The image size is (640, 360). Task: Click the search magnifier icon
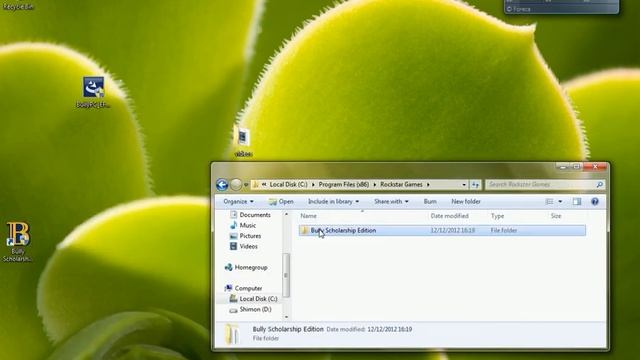pyautogui.click(x=600, y=184)
